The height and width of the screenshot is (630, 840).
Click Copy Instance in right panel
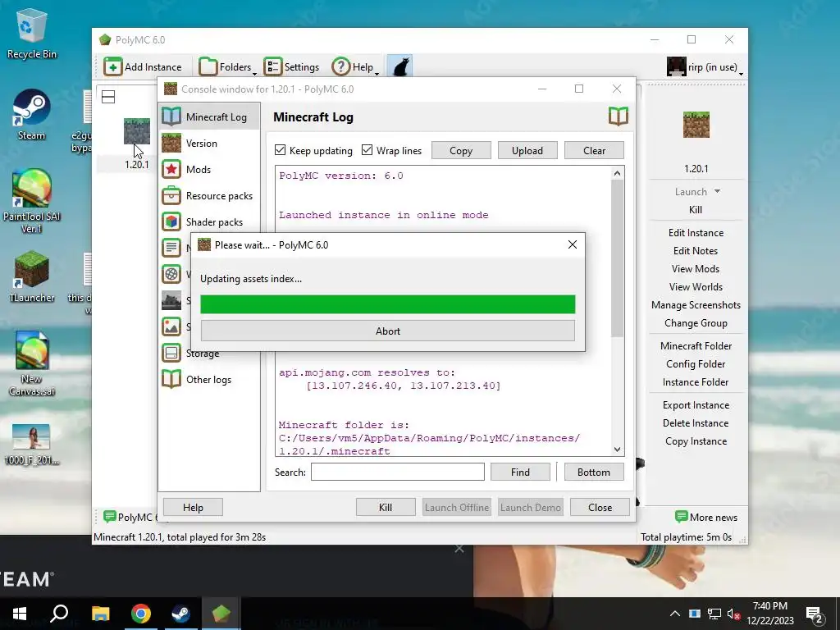click(x=696, y=441)
